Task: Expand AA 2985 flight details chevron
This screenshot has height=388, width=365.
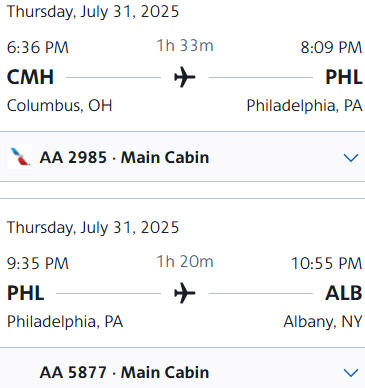Action: tap(351, 157)
